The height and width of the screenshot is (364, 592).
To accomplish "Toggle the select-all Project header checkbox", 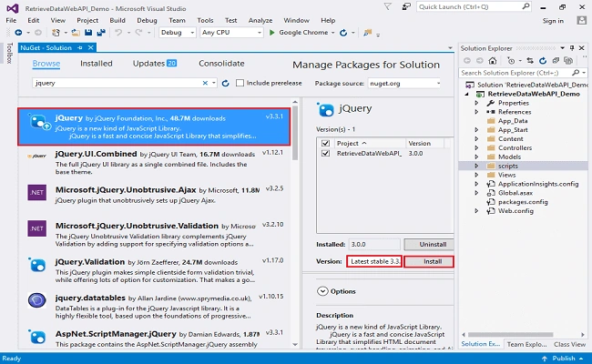I will [325, 144].
